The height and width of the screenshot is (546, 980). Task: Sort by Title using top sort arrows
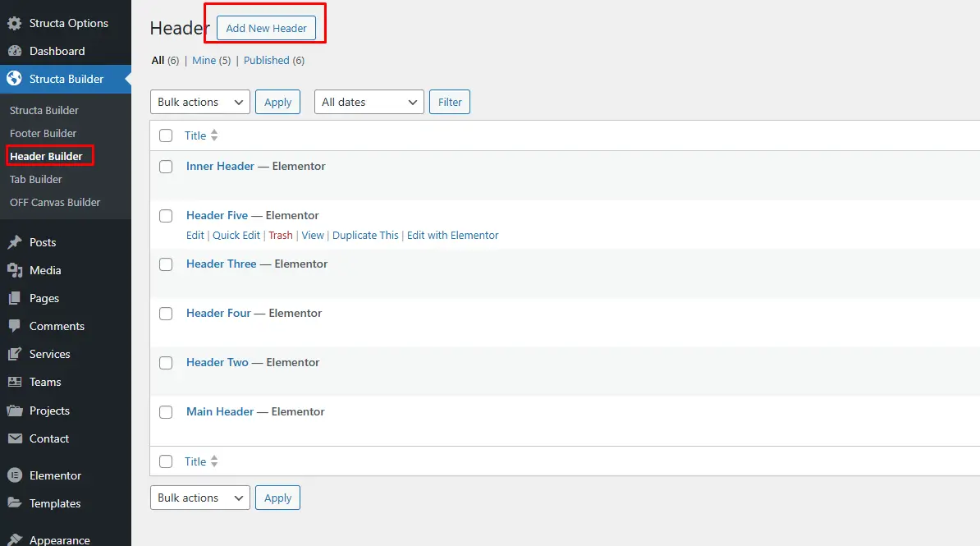[214, 135]
